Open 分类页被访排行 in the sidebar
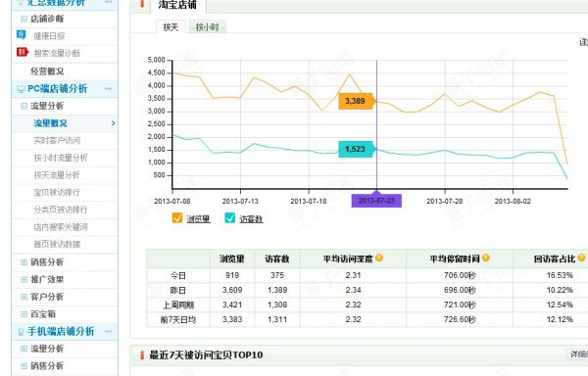This screenshot has width=588, height=376. (61, 210)
